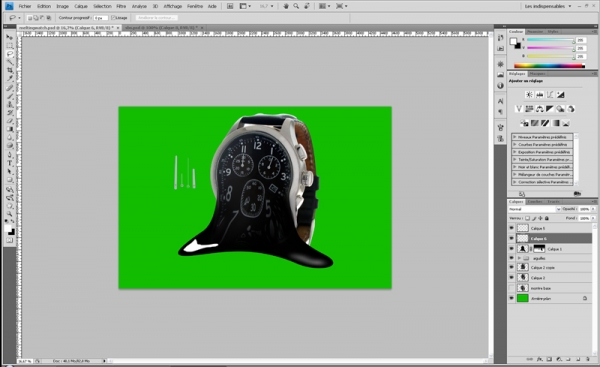Click the Balance des couleurs adjustment icon
Viewport: 600px width, 367px height.
coord(540,109)
